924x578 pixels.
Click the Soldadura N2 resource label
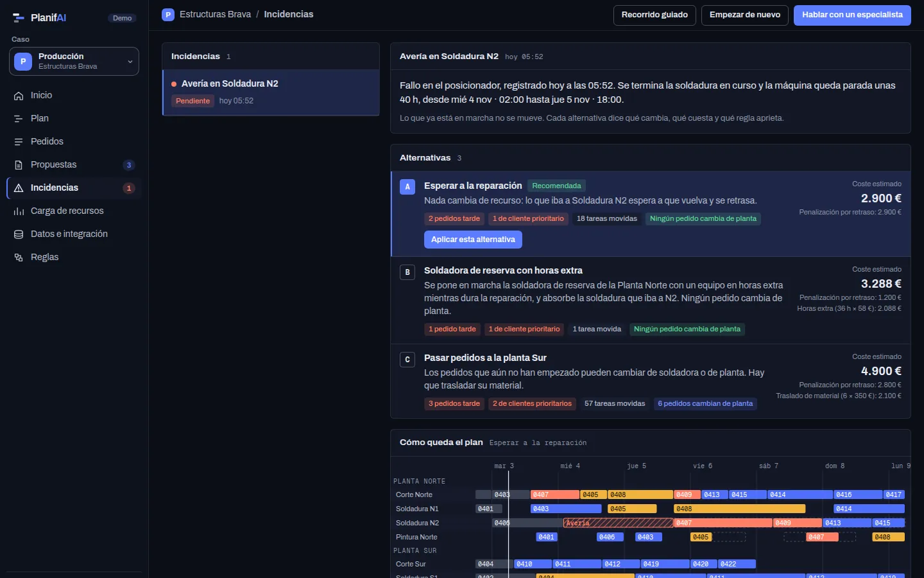coord(417,523)
